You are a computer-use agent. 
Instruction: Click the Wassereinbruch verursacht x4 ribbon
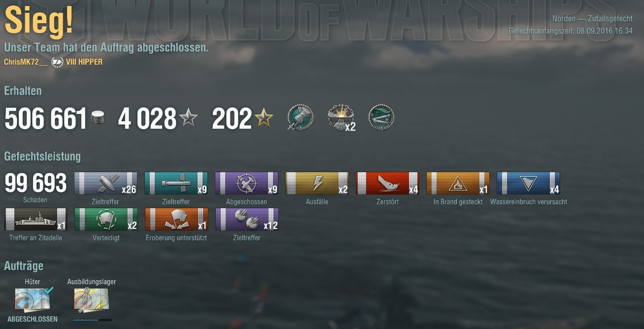coord(528,183)
